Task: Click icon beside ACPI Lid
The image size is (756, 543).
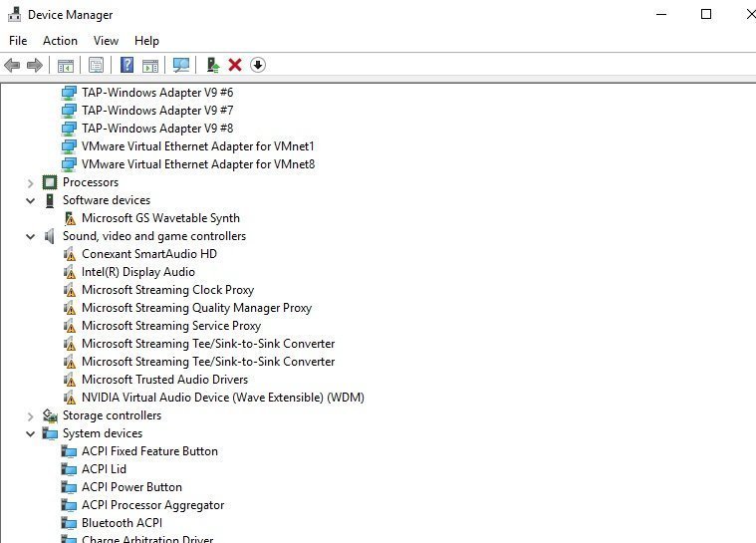Action: coord(69,469)
